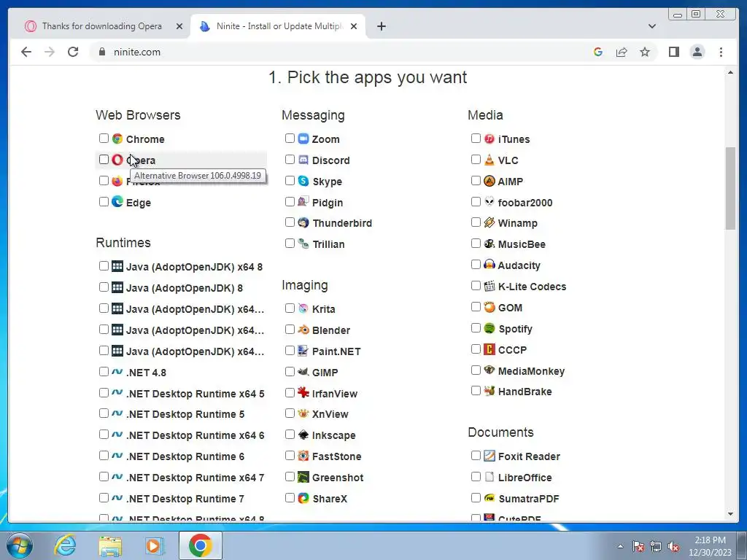Click the Zoom app icon
The height and width of the screenshot is (560, 747).
click(303, 139)
